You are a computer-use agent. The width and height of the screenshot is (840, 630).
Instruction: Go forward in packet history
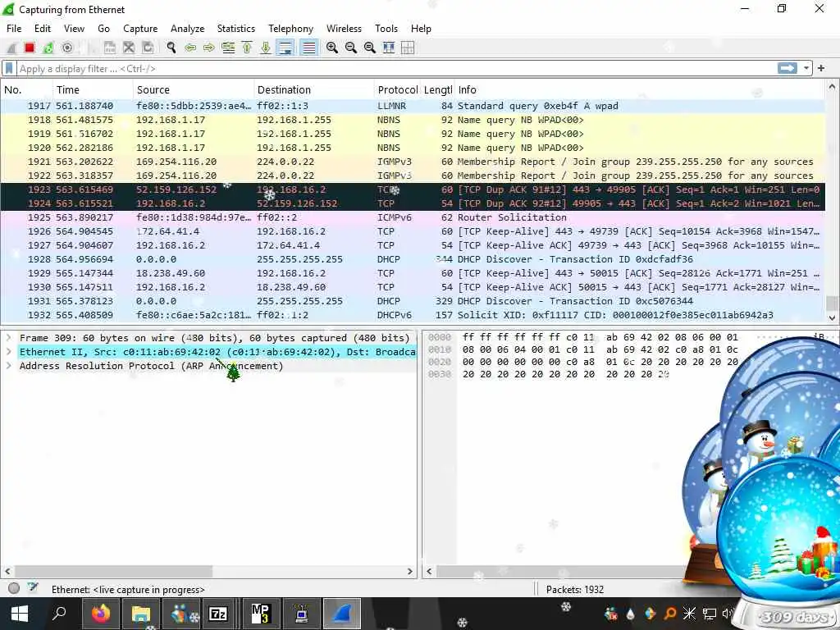[x=209, y=48]
